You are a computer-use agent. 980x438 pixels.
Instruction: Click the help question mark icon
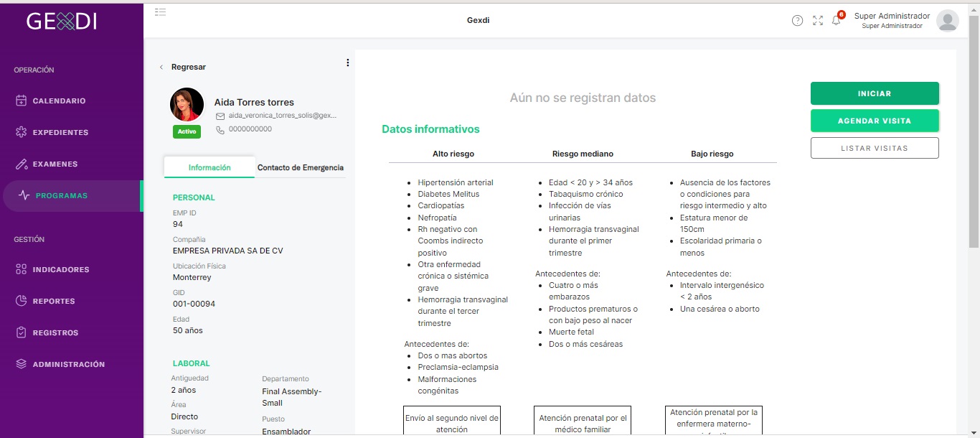point(797,20)
